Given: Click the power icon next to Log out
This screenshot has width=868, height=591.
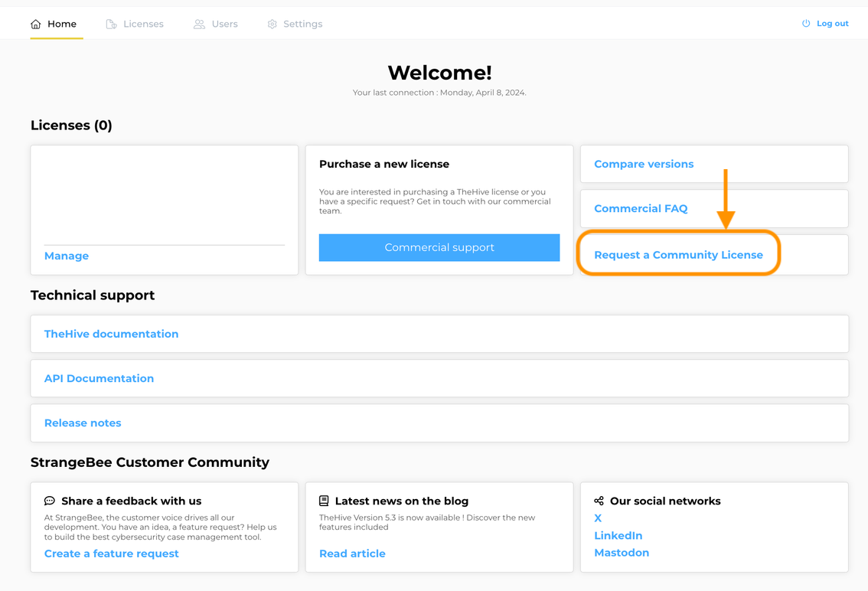Looking at the screenshot, I should pos(804,23).
